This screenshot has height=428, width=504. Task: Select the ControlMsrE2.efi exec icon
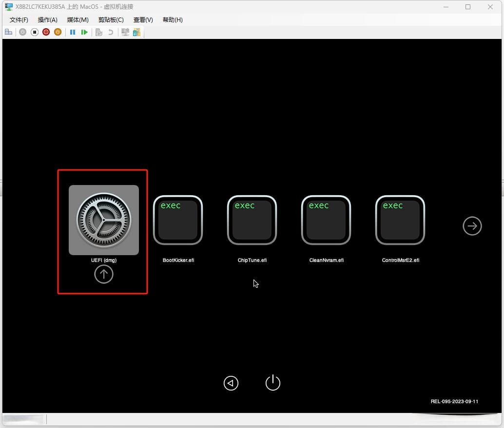pos(400,220)
